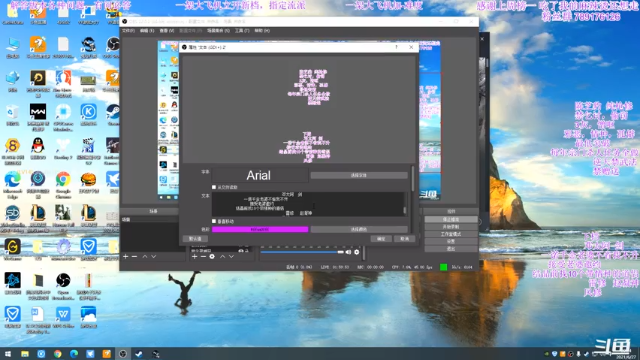Toggle the vertical text checkbox
The width and height of the screenshot is (640, 360).
(214, 221)
